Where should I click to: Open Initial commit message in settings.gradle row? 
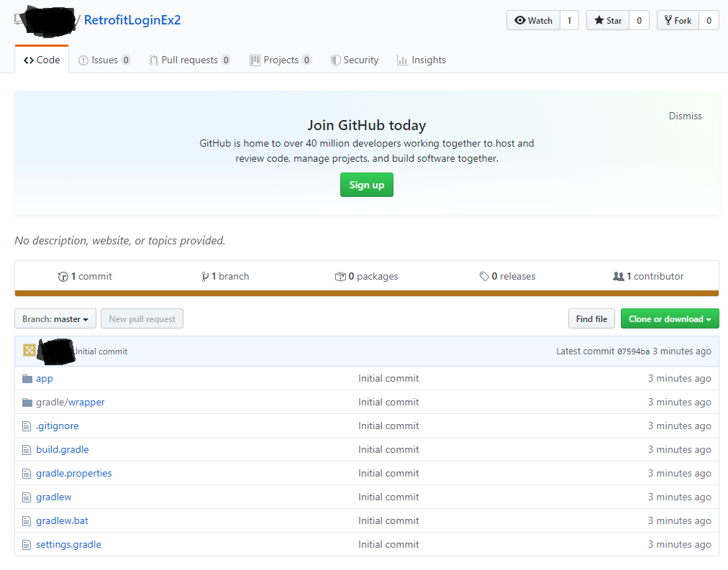tap(388, 544)
